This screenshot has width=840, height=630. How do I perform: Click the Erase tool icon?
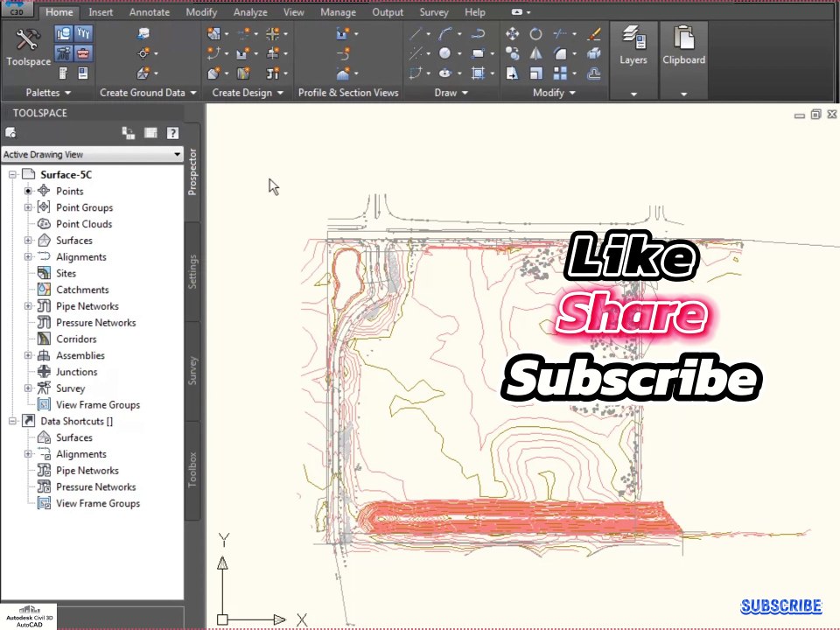[593, 34]
